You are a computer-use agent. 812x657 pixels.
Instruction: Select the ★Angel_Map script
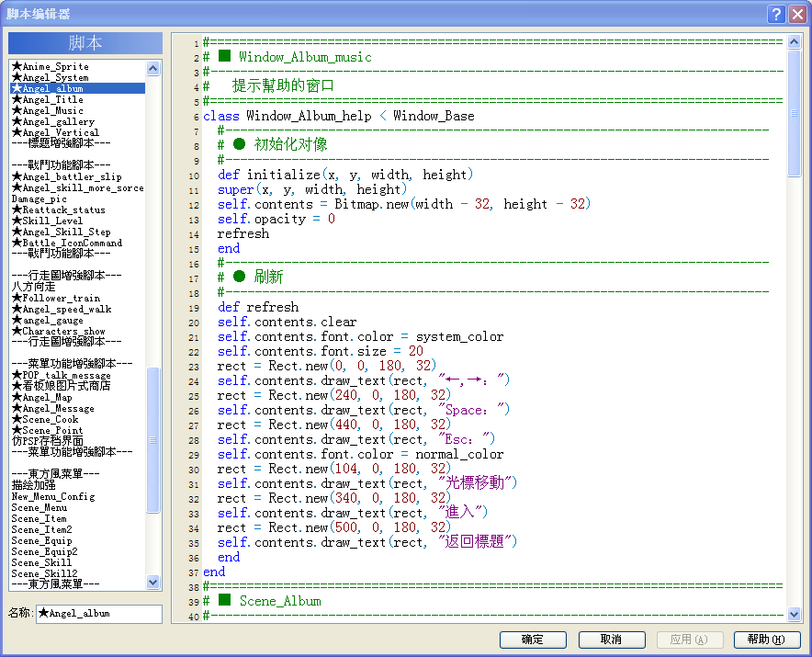click(x=78, y=397)
